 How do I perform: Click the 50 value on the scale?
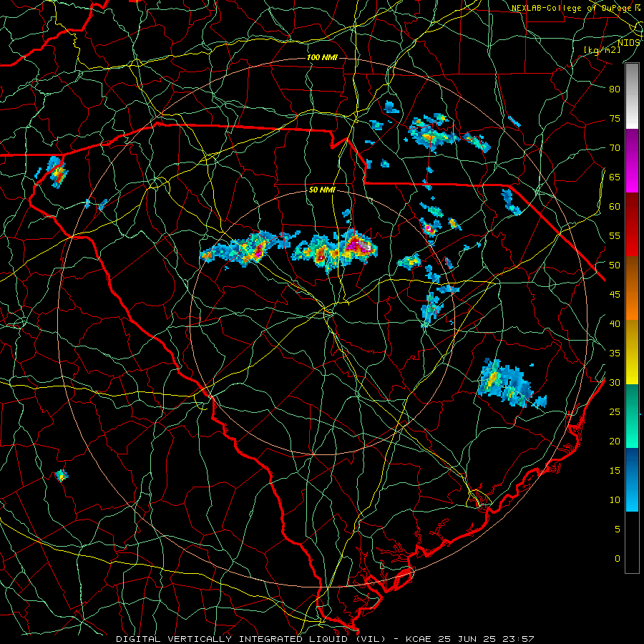(615, 265)
